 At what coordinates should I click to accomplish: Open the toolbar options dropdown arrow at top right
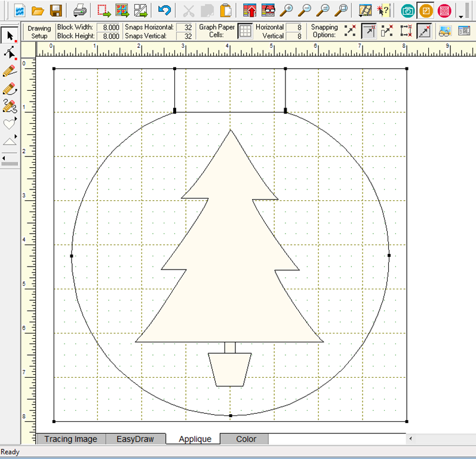point(461,16)
